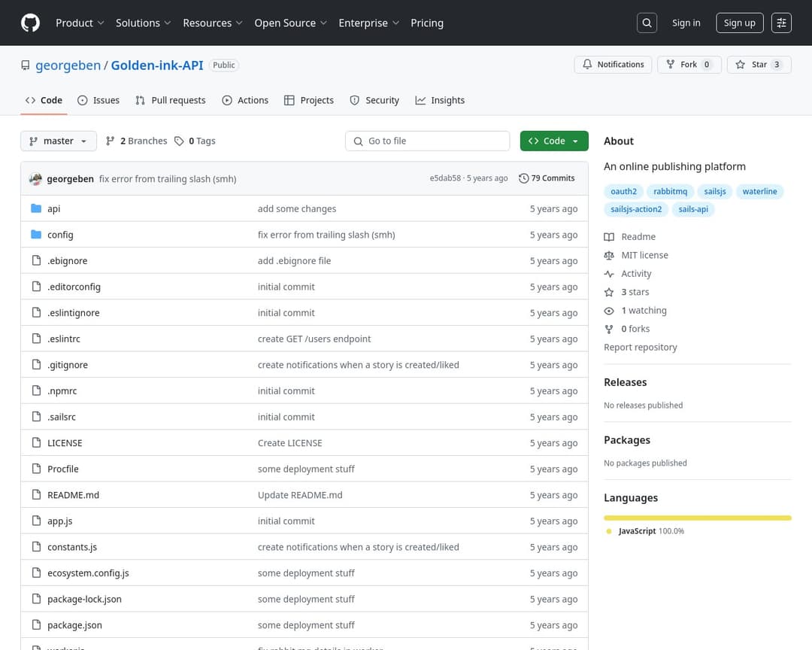Open the 79 Commits history link
This screenshot has height=650, width=812.
coord(547,178)
